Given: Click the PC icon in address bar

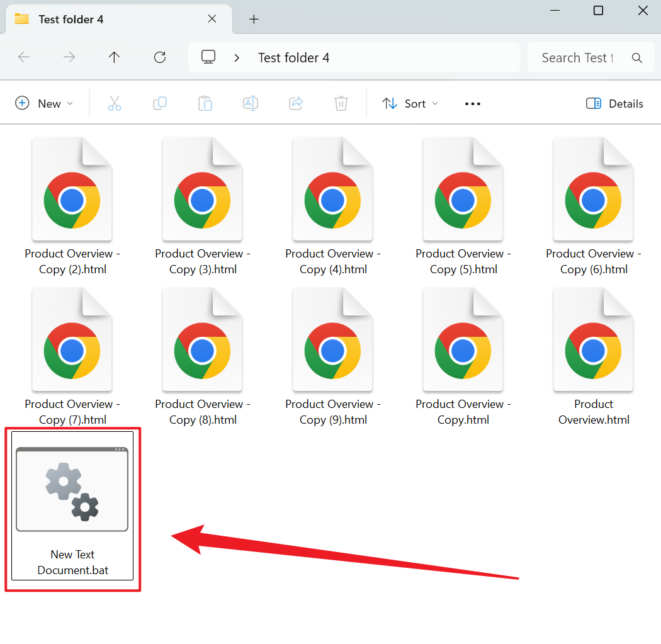Looking at the screenshot, I should click(x=208, y=57).
